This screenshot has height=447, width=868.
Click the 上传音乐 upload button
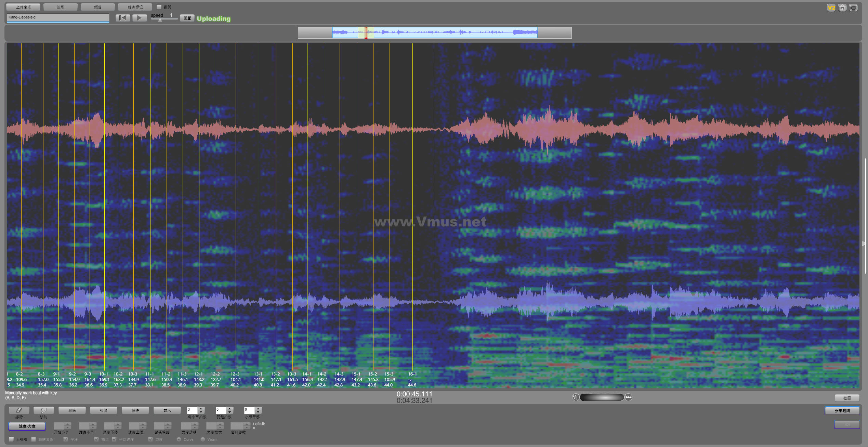pos(23,7)
